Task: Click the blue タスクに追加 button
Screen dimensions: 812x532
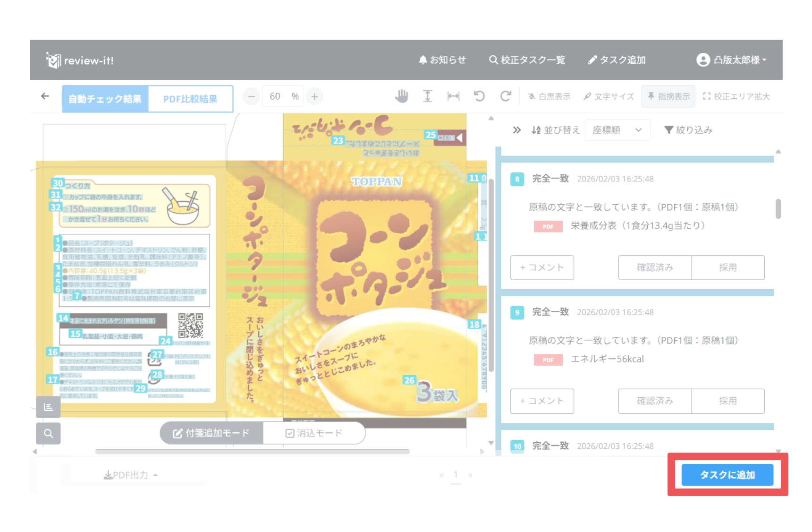Action: point(727,475)
